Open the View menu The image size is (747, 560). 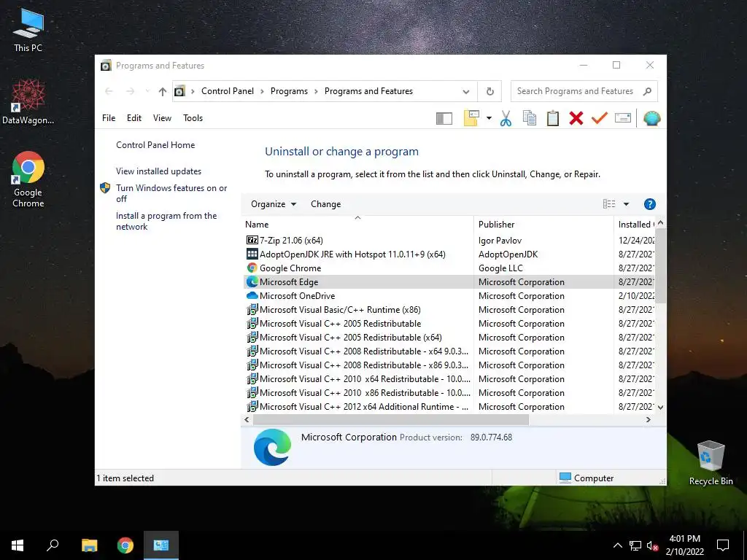tap(162, 117)
